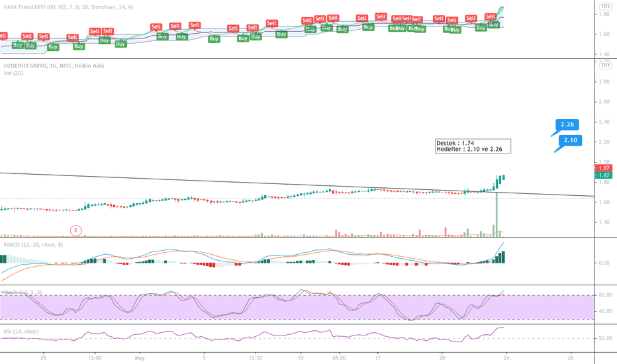Click the 2.60 level on the price axis
Screen dimensions: 617x364
coord(604,101)
